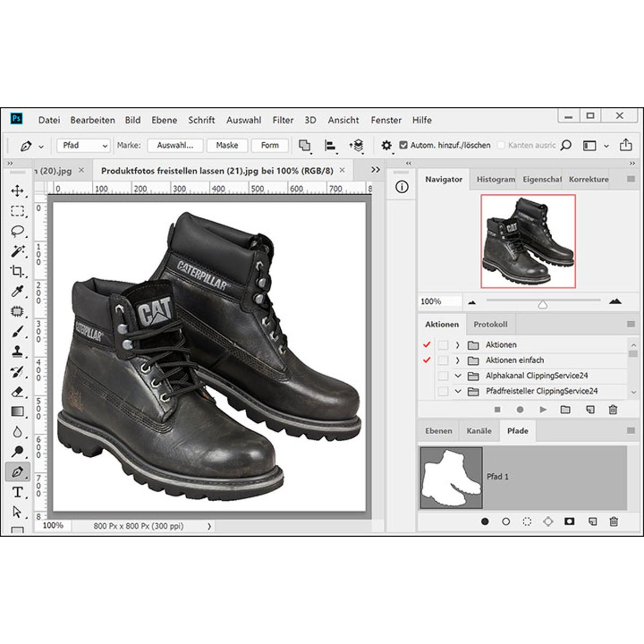Toggle checkmark for Aktionen set
Screen dimensions: 644x644
427,345
